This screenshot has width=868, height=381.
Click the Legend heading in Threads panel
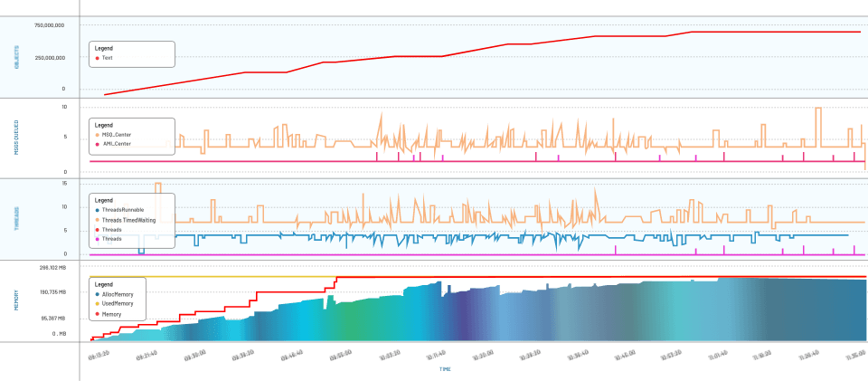tap(103, 201)
